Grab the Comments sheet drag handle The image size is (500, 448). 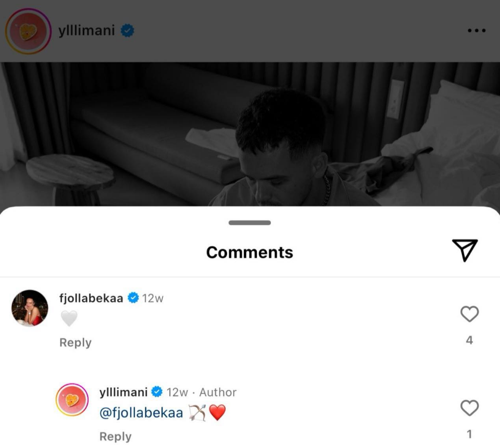(249, 223)
